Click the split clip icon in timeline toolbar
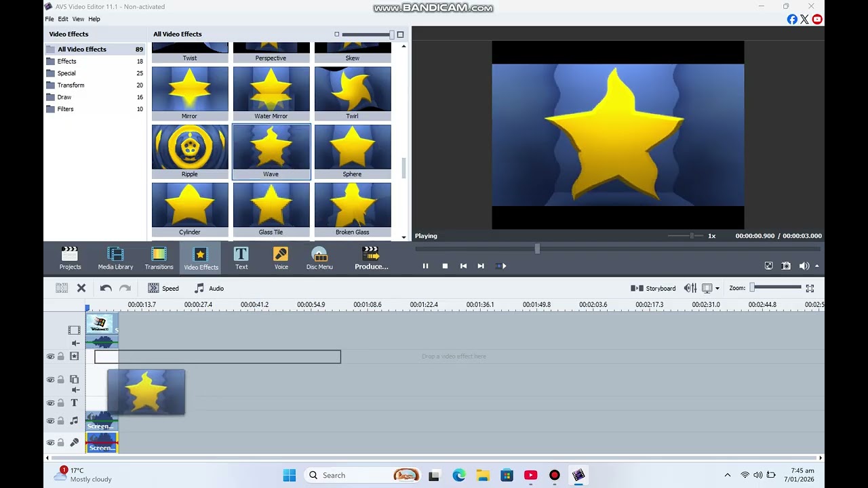The width and height of the screenshot is (868, 488). click(62, 288)
